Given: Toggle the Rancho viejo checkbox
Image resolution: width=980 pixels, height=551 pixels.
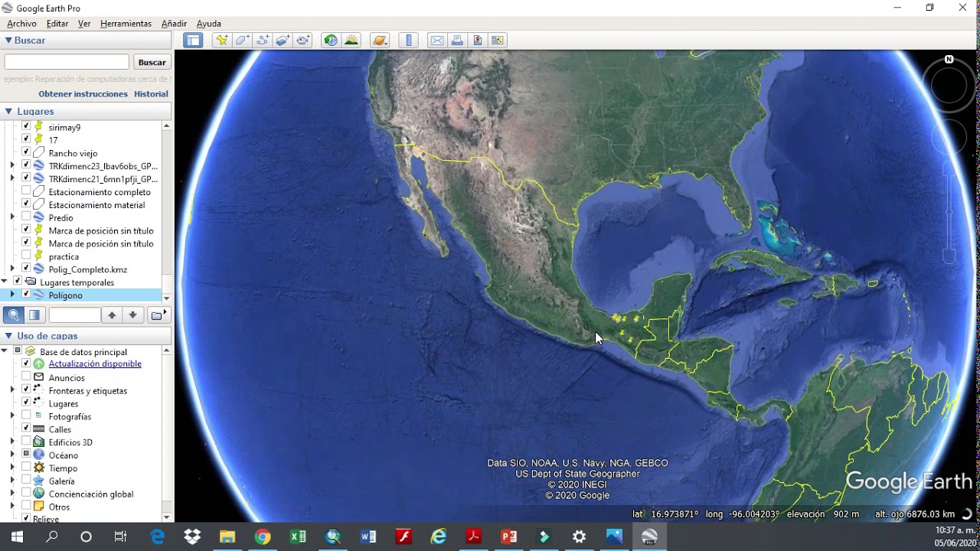Looking at the screenshot, I should 26,153.
